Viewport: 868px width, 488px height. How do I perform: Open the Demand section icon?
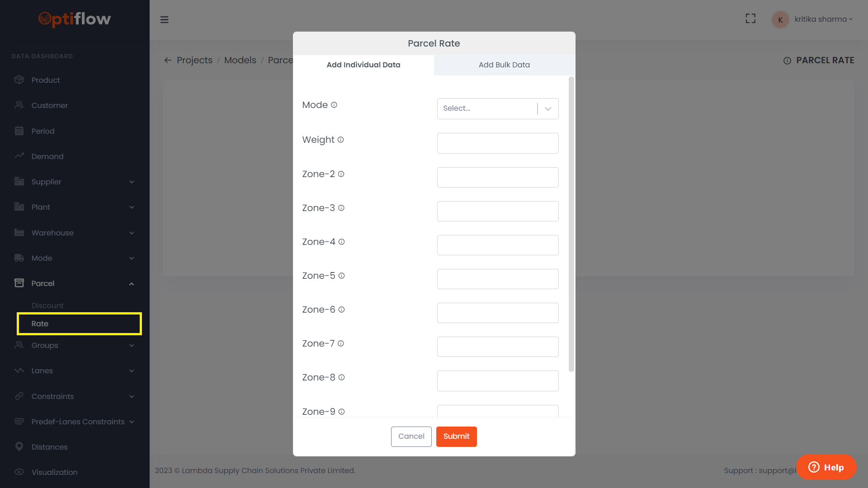pos(19,156)
